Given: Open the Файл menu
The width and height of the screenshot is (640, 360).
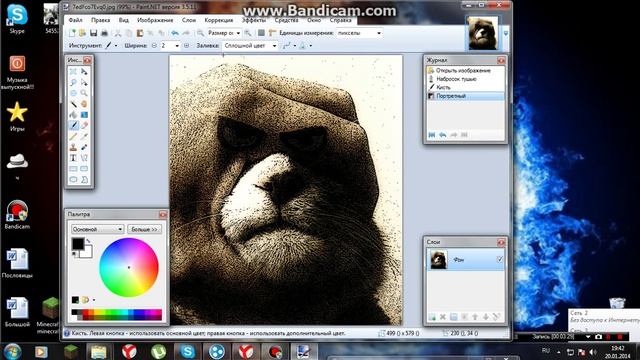Looking at the screenshot, I should click(x=76, y=20).
